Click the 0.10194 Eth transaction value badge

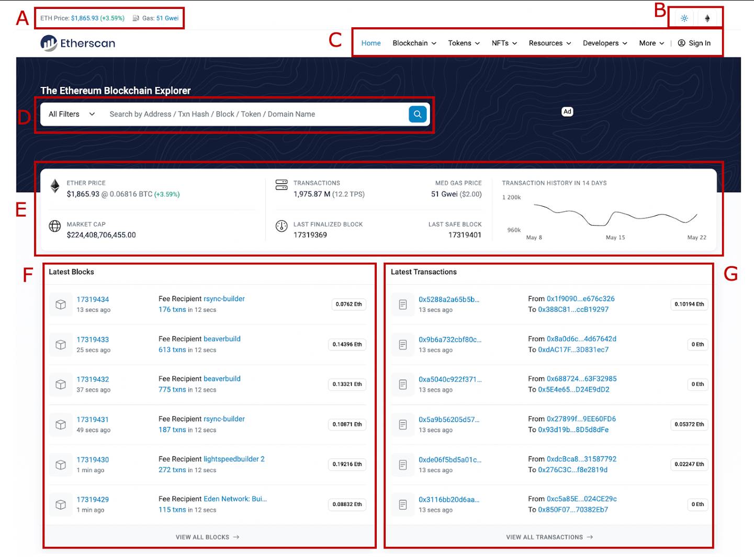coord(689,304)
